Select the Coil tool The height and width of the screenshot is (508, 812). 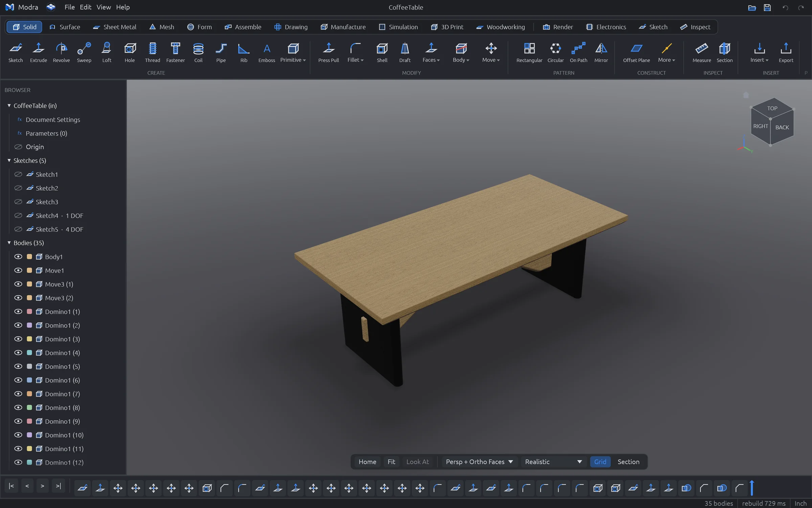[x=198, y=52]
